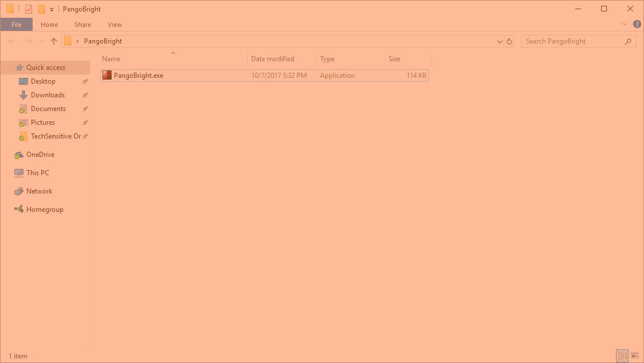Click the Search PangoBright input box

[x=572, y=41]
